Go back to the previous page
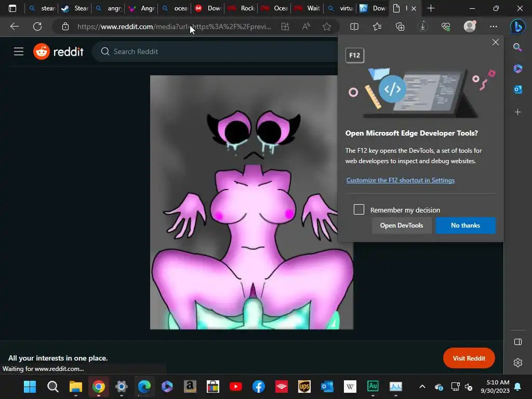Screen dimensions: 532x399 pyautogui.click(x=14, y=26)
